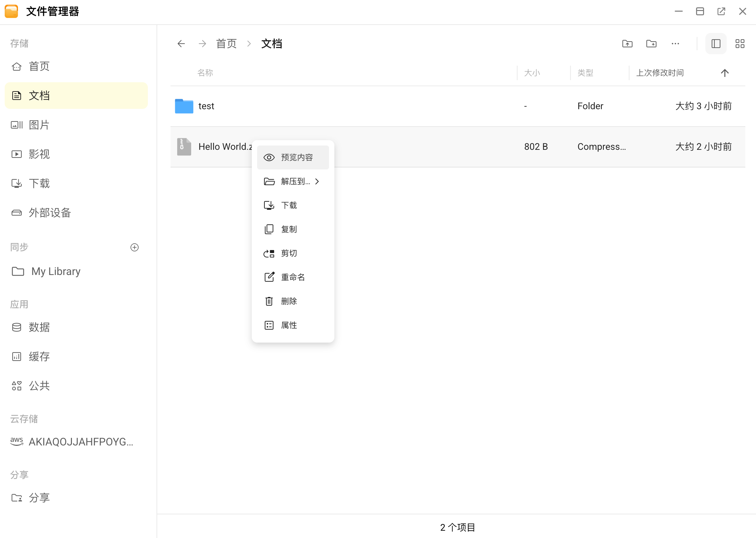Expand the 解压到... submenu
Image resolution: width=756 pixels, height=538 pixels.
(x=293, y=181)
